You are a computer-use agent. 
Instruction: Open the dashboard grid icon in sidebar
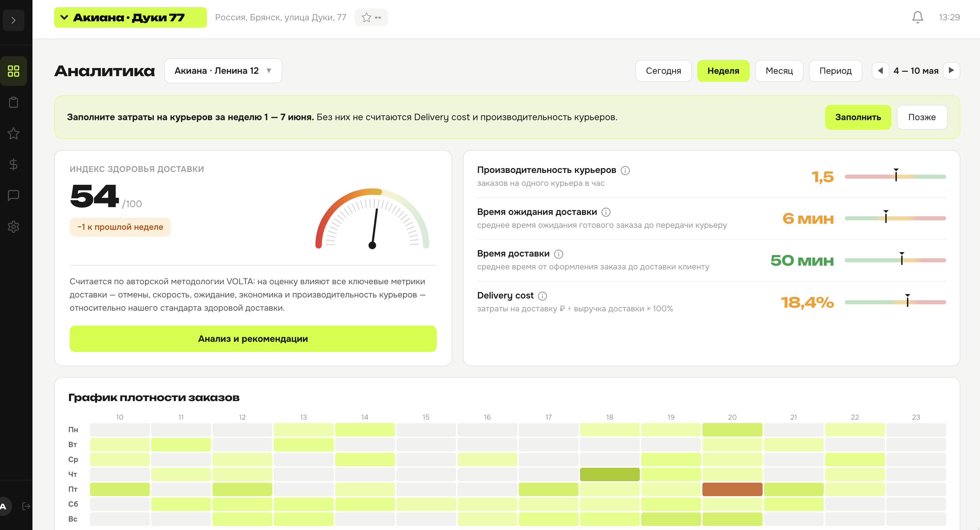pyautogui.click(x=13, y=71)
